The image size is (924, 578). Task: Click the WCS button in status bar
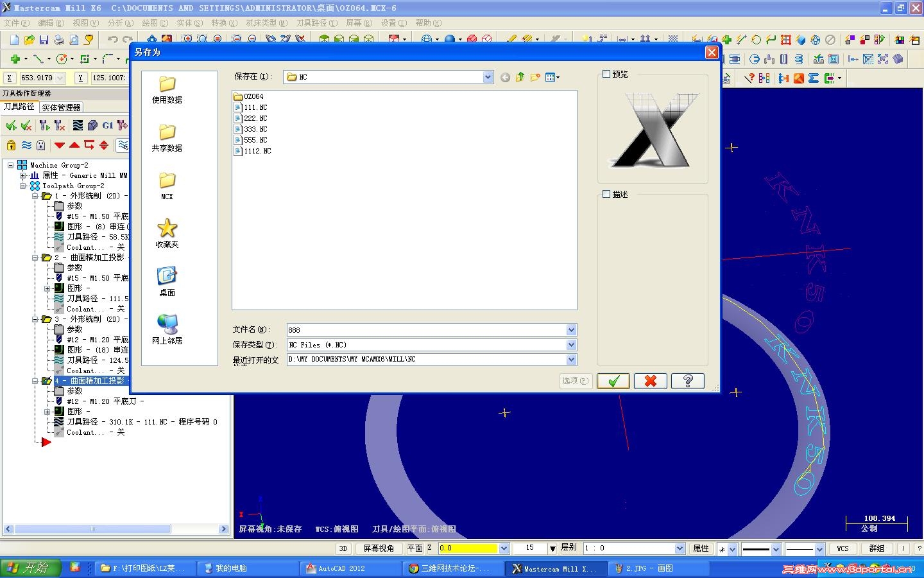[843, 548]
